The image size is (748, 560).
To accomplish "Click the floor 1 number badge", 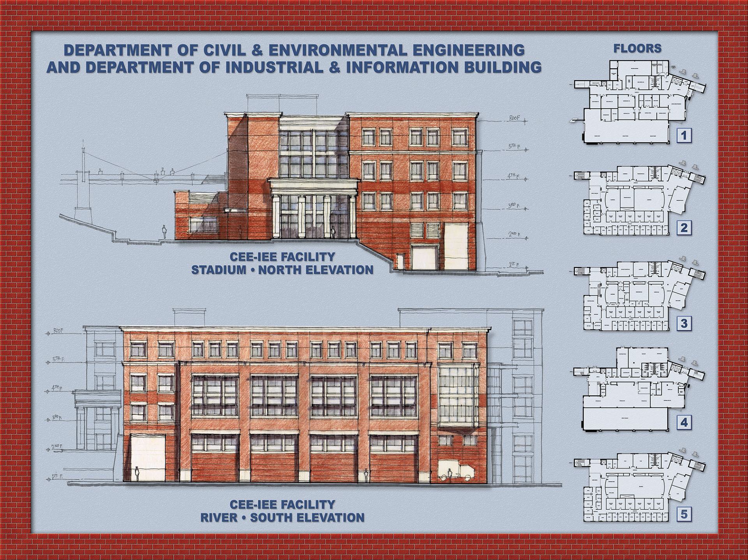I will (x=684, y=135).
